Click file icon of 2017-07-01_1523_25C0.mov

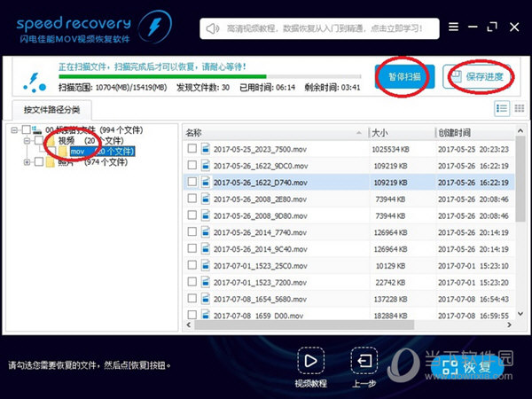coord(206,265)
